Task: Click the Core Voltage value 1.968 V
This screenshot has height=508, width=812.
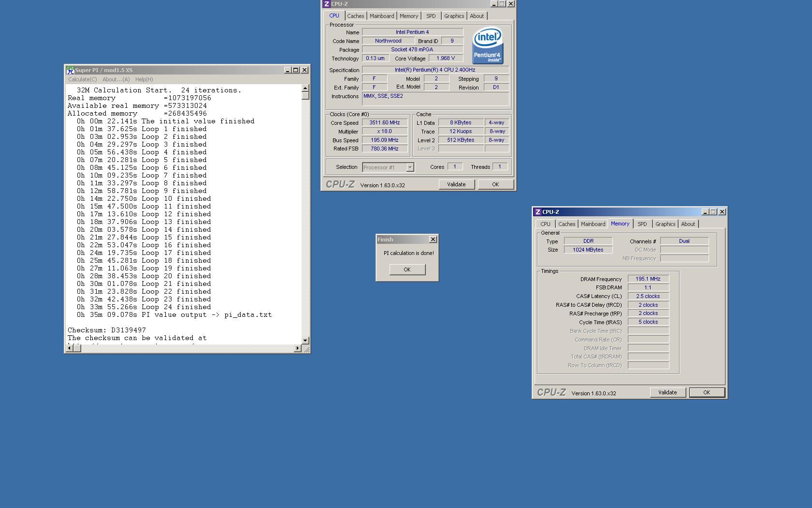Action: click(446, 59)
